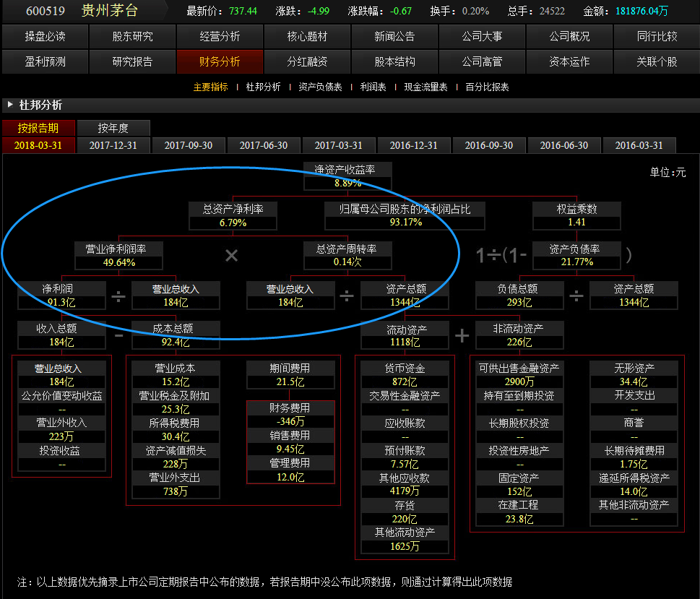Screen dimensions: 700x599
Task: Select report date 2017-12-31
Action: click(x=113, y=145)
